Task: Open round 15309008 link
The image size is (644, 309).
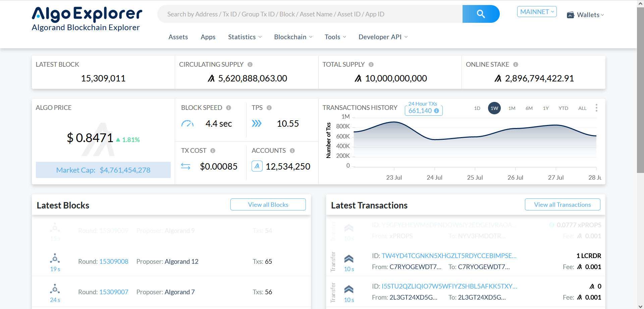Action: (x=114, y=261)
